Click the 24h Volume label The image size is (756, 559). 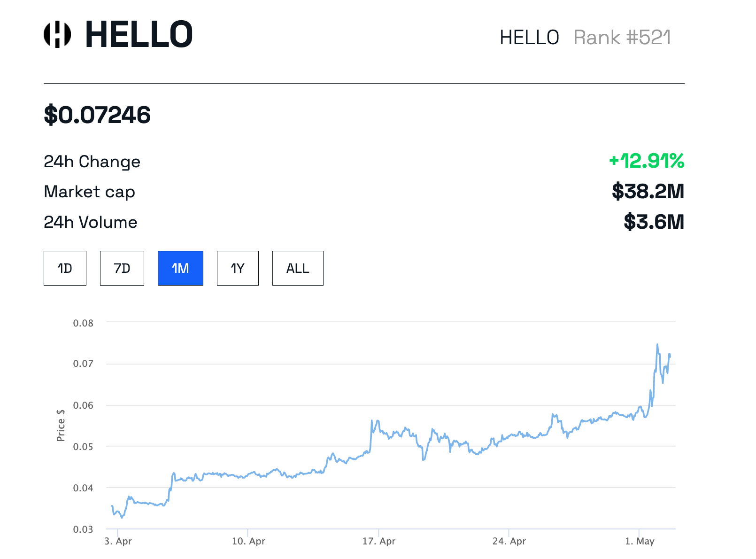pyautogui.click(x=91, y=222)
